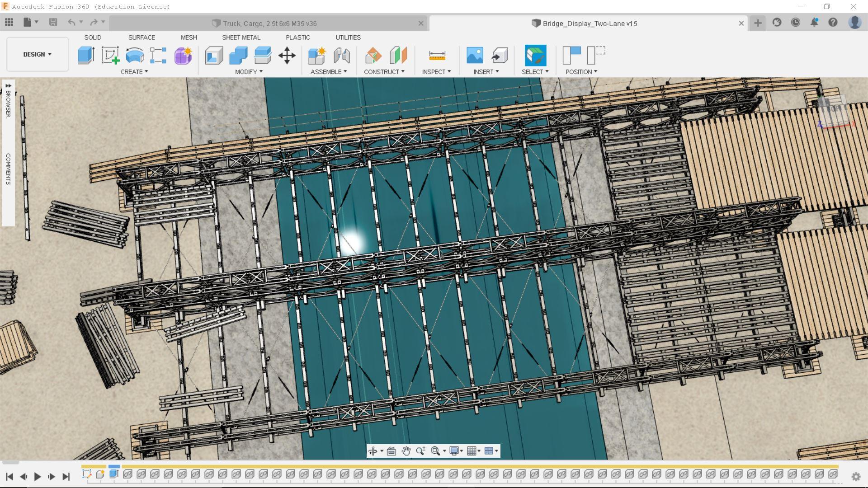Select the Pan hand tool
868x488 pixels.
[x=406, y=451]
